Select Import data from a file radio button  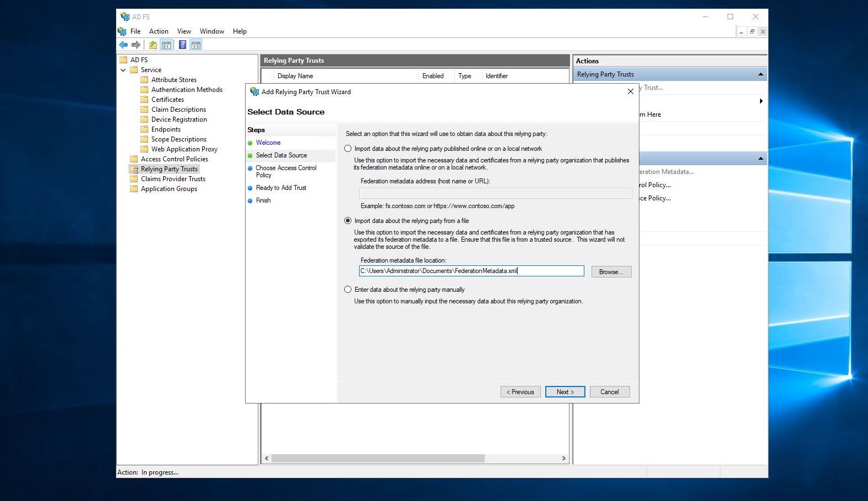click(348, 221)
